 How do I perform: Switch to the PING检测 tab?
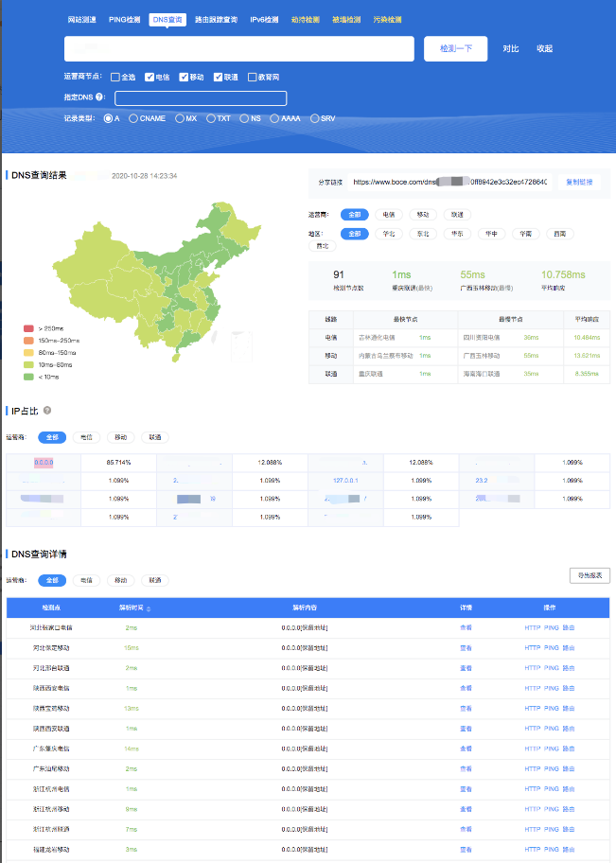click(124, 19)
